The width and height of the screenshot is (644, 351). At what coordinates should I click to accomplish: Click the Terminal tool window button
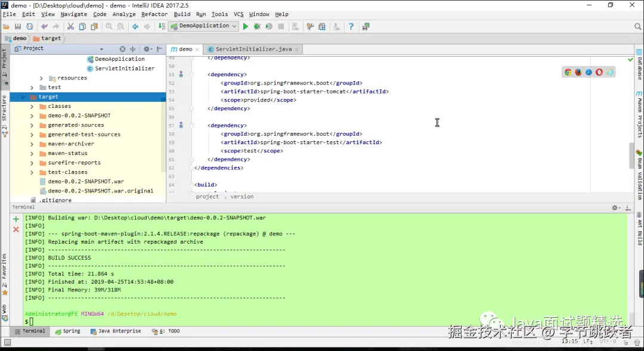pyautogui.click(x=30, y=331)
